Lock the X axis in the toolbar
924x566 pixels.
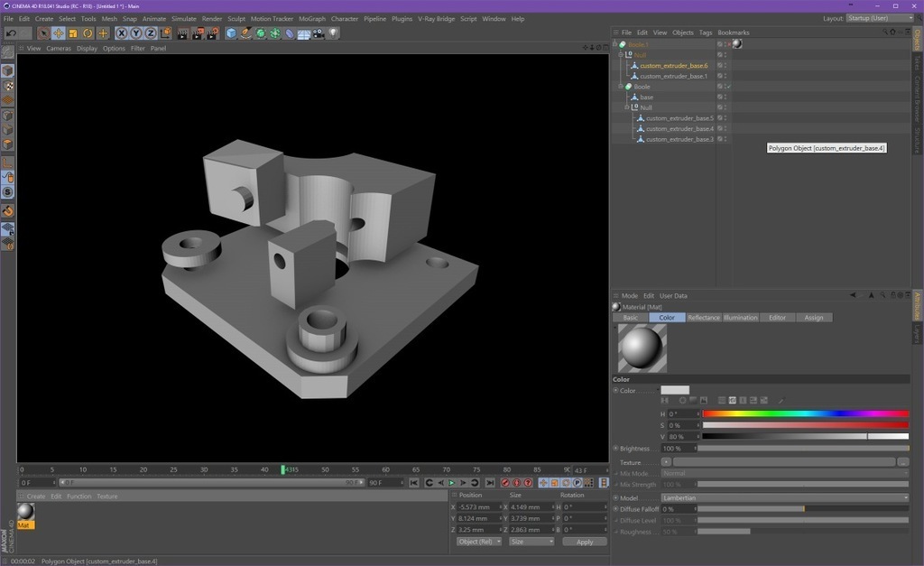(x=120, y=33)
